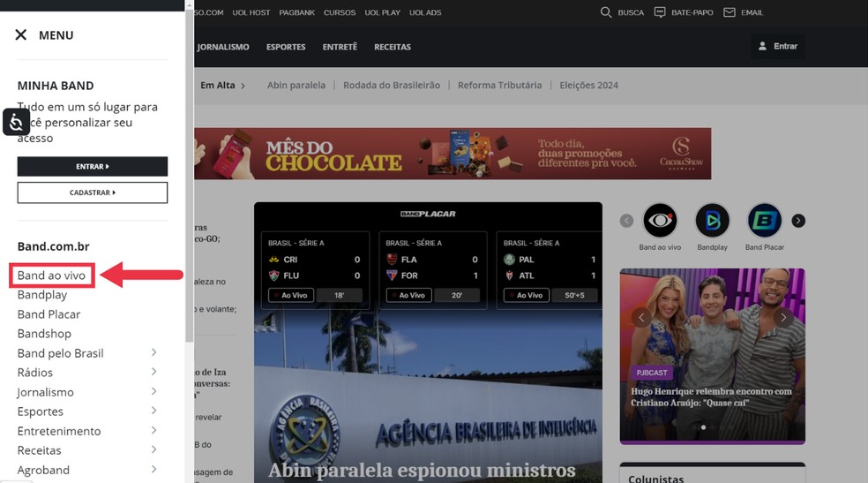Open the Abin paralela trending topic
Image resolution: width=868 pixels, height=483 pixels.
point(296,86)
